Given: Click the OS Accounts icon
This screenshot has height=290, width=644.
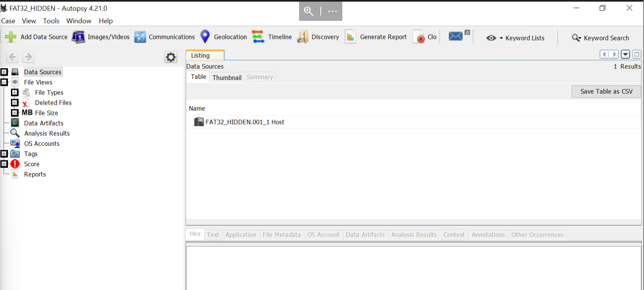Looking at the screenshot, I should 15,143.
